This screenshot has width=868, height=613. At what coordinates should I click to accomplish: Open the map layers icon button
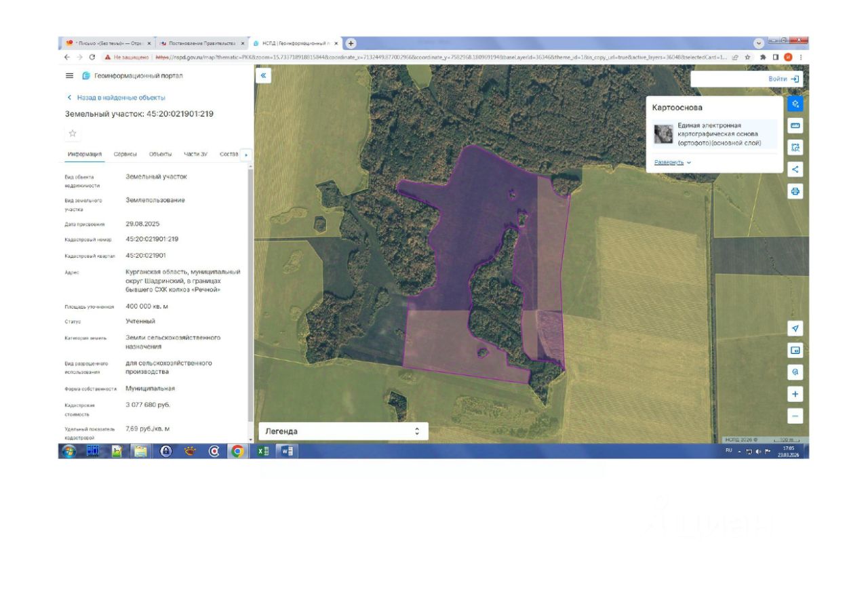pos(795,104)
